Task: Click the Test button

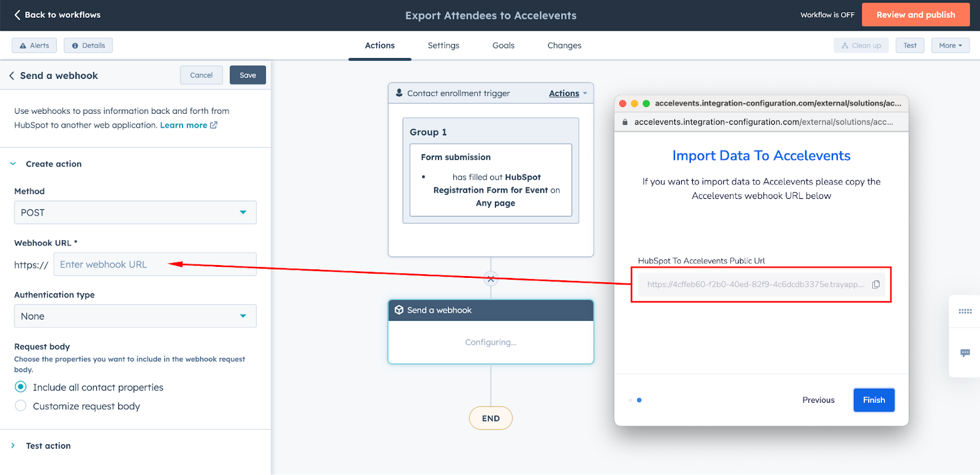Action: tap(910, 45)
